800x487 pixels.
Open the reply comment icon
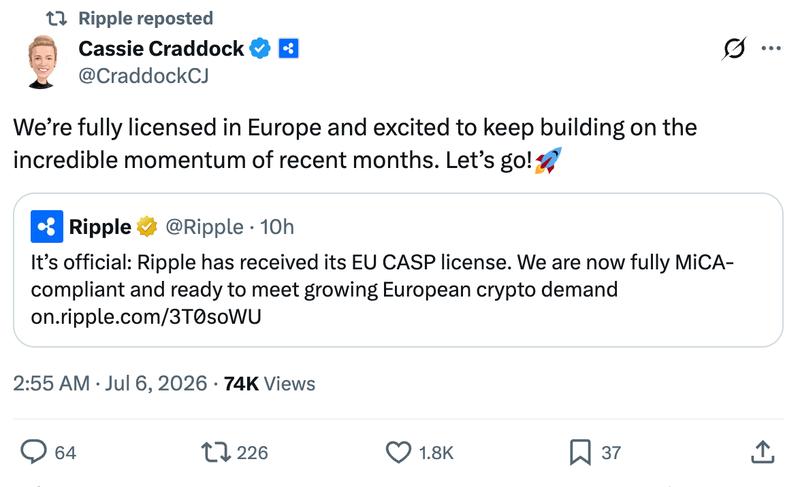click(34, 452)
